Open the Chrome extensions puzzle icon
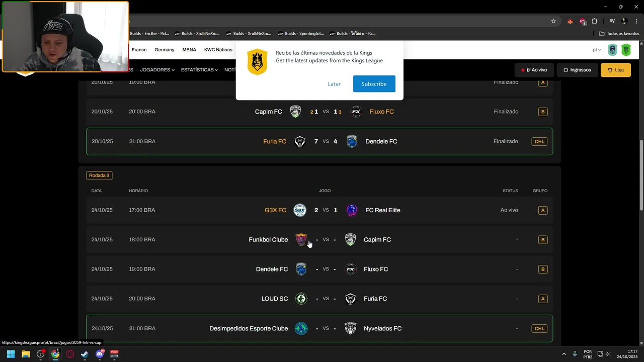 point(595,21)
